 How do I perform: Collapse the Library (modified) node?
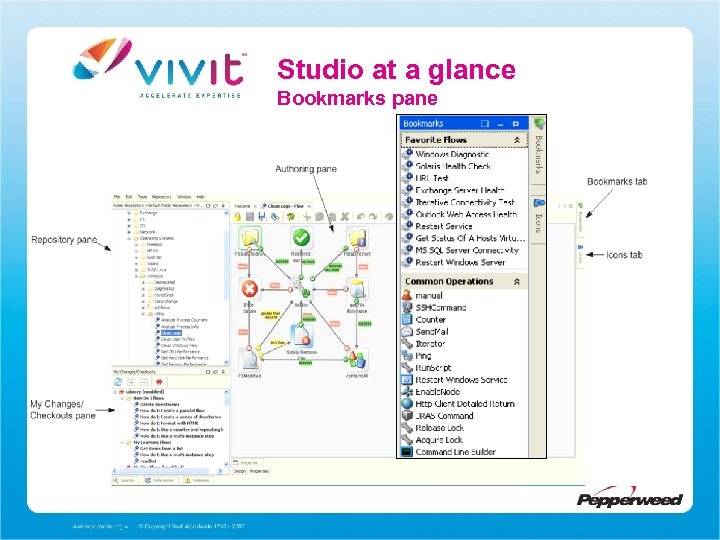(115, 392)
